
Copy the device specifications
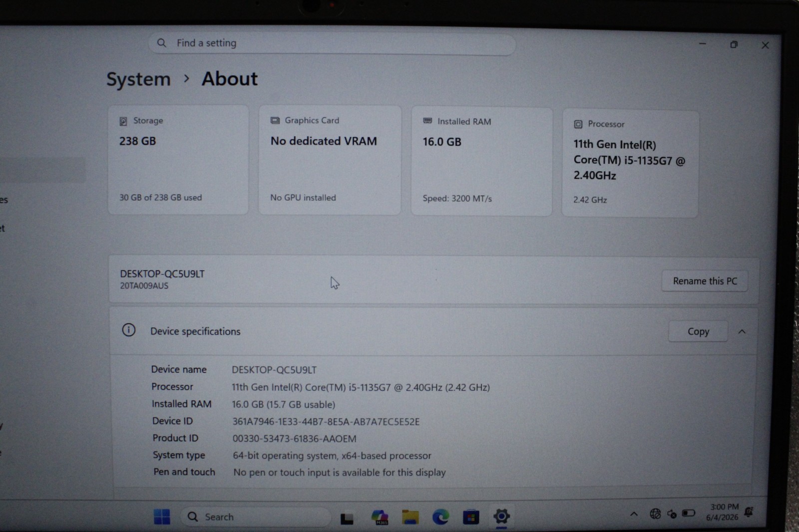pyautogui.click(x=698, y=331)
